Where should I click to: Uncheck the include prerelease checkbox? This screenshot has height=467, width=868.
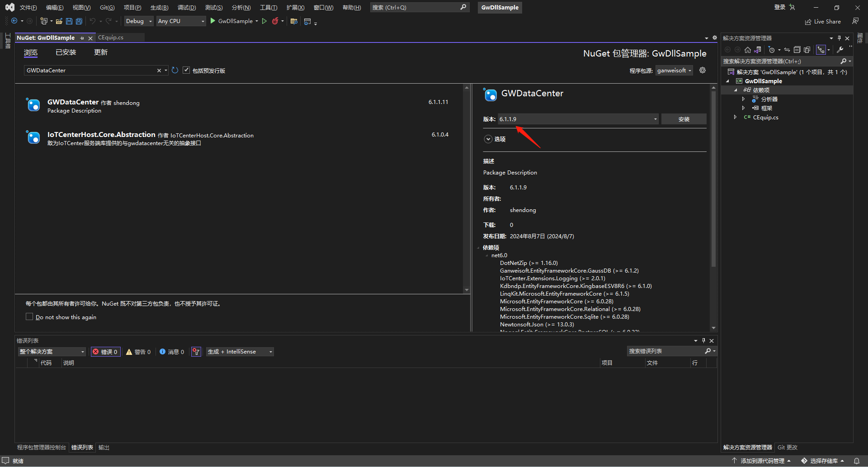(186, 71)
